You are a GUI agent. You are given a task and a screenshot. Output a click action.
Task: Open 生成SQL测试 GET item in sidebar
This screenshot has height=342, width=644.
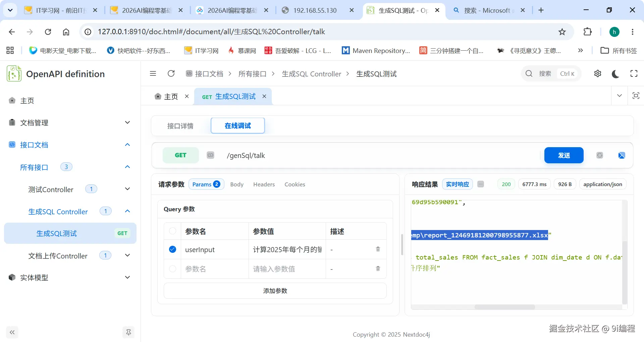[x=70, y=233]
